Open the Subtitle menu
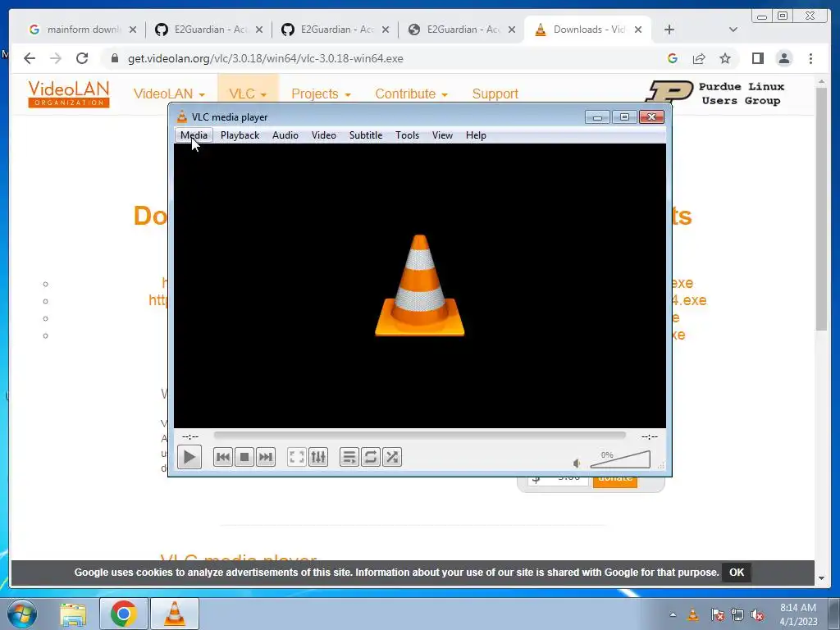Image resolution: width=840 pixels, height=630 pixels. coord(366,135)
